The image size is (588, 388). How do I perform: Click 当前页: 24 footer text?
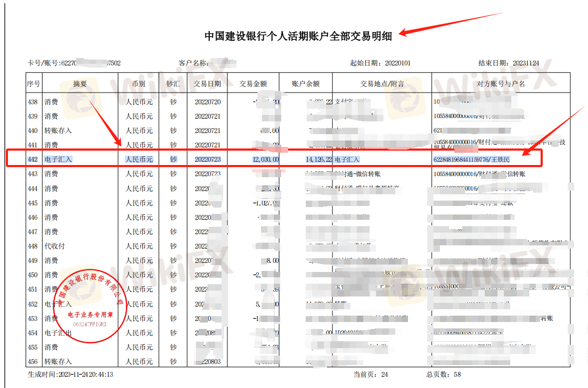tap(371, 374)
